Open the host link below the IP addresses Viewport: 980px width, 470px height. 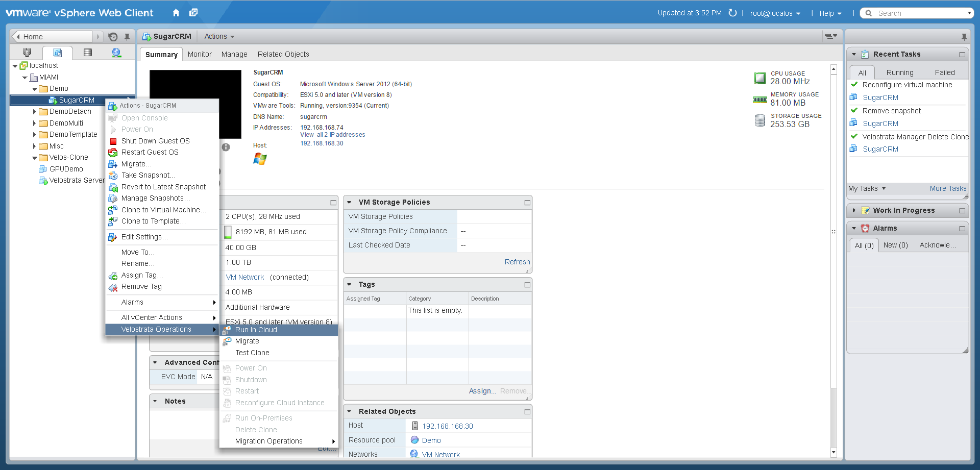tap(322, 144)
